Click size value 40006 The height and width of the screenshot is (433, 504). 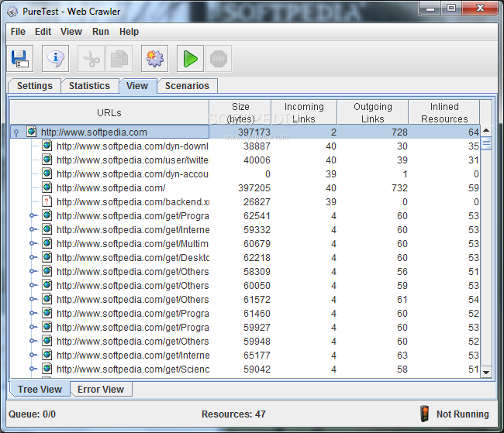tap(257, 160)
